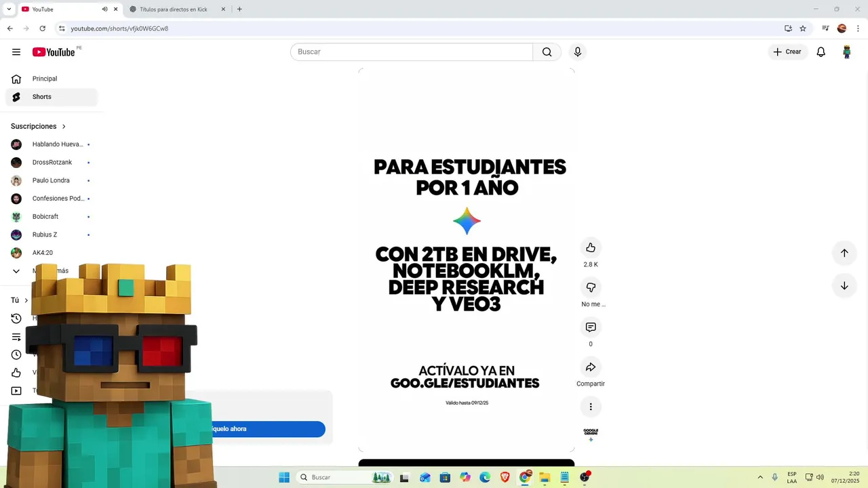Image resolution: width=868 pixels, height=488 pixels.
Task: Open Hablando Huevadas subscription
Action: click(x=52, y=144)
